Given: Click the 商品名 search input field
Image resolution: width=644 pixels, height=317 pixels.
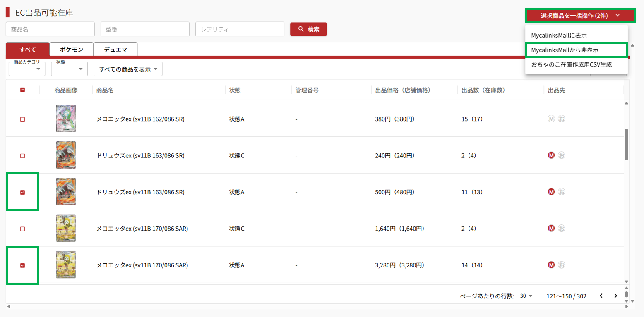Looking at the screenshot, I should point(50,29).
